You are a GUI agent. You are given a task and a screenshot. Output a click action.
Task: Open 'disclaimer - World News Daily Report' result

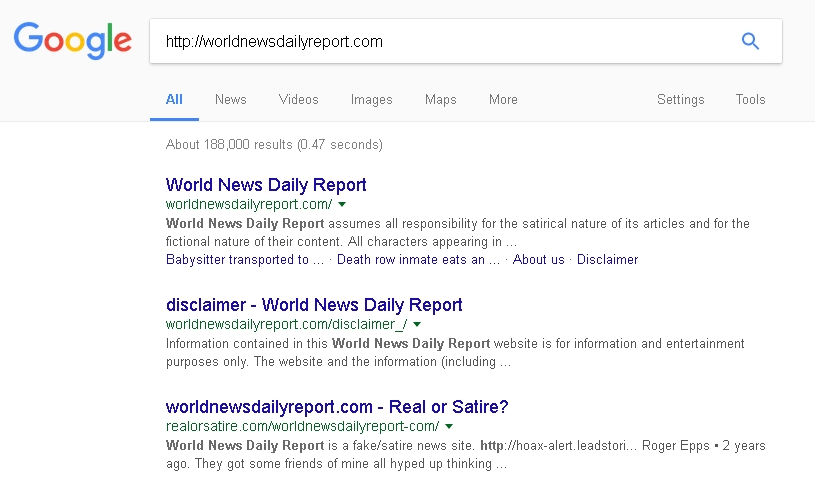click(314, 305)
